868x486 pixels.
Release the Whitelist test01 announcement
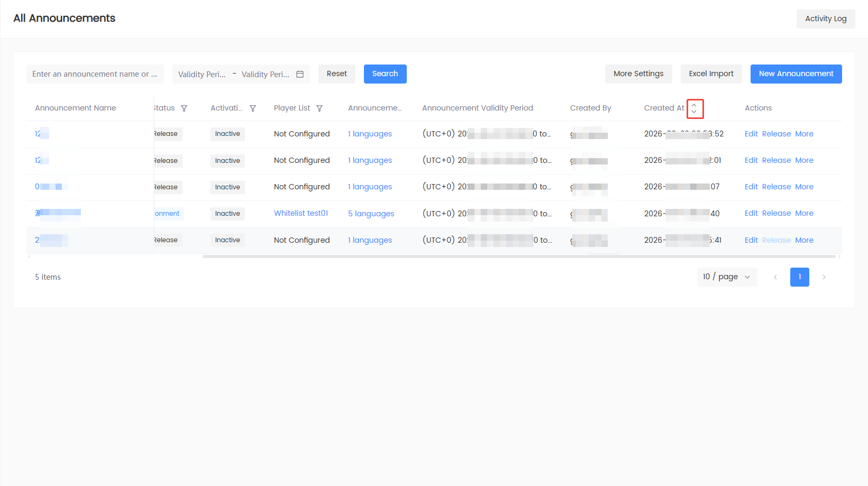tap(776, 213)
